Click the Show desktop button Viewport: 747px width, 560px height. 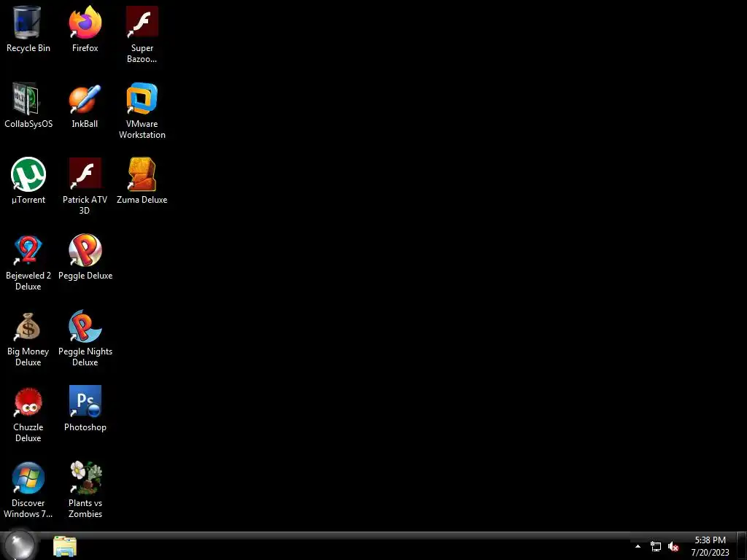pyautogui.click(x=741, y=546)
